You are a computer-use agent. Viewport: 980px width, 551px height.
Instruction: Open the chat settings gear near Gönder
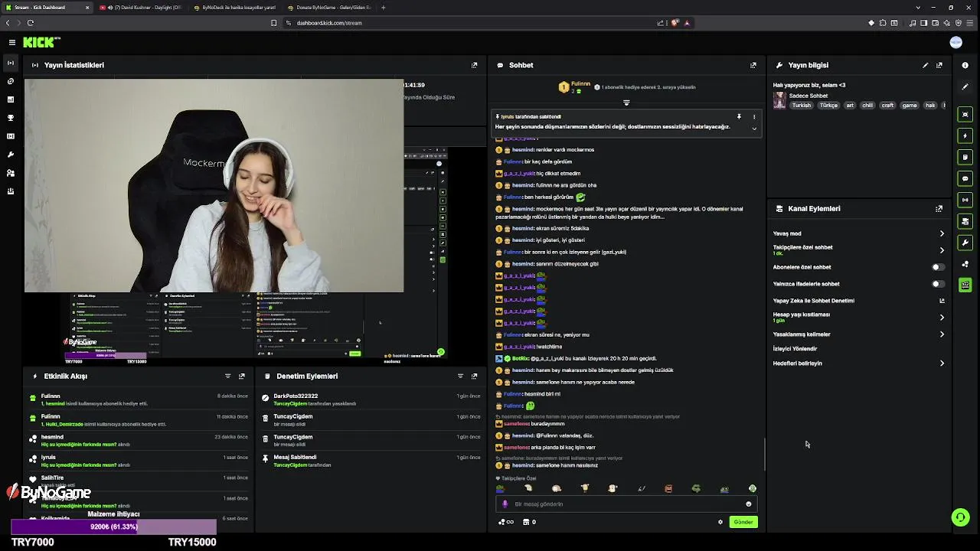click(720, 522)
